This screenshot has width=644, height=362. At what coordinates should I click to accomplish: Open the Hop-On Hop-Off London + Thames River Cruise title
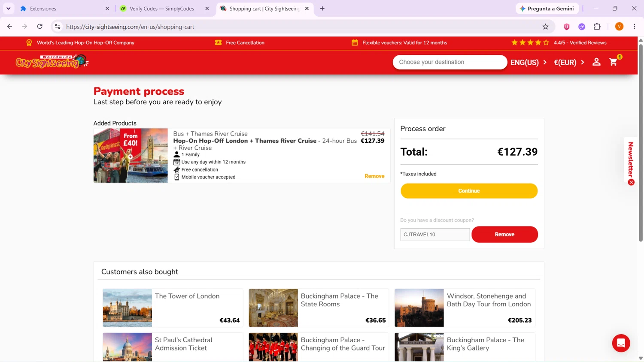tap(245, 141)
